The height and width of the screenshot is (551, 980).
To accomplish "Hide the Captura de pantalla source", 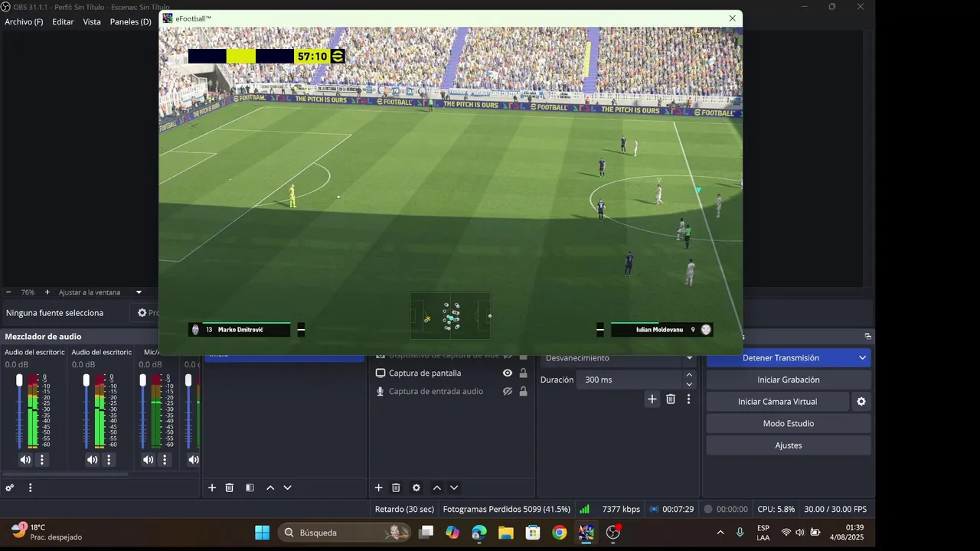I will [507, 373].
